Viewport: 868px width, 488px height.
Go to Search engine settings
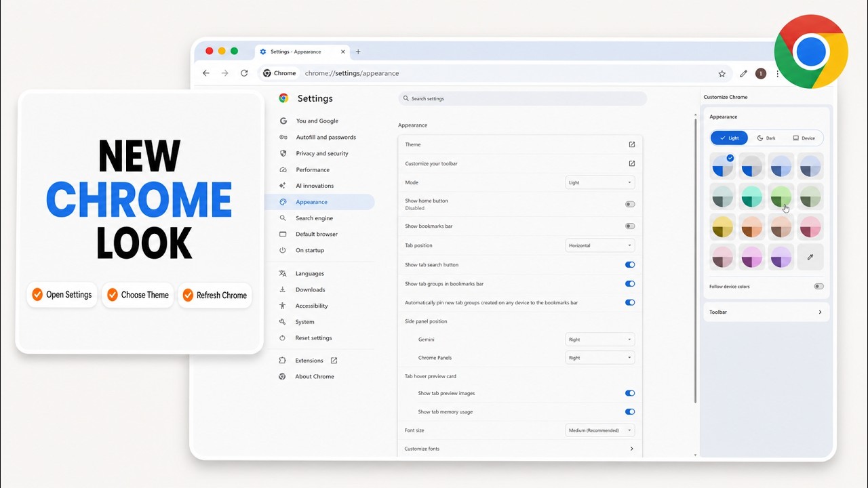coord(314,218)
